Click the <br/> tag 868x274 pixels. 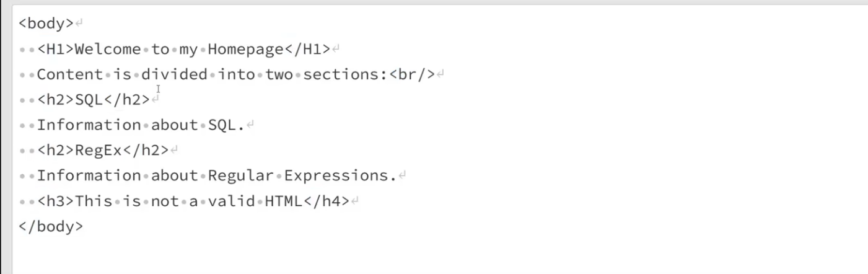(x=412, y=74)
